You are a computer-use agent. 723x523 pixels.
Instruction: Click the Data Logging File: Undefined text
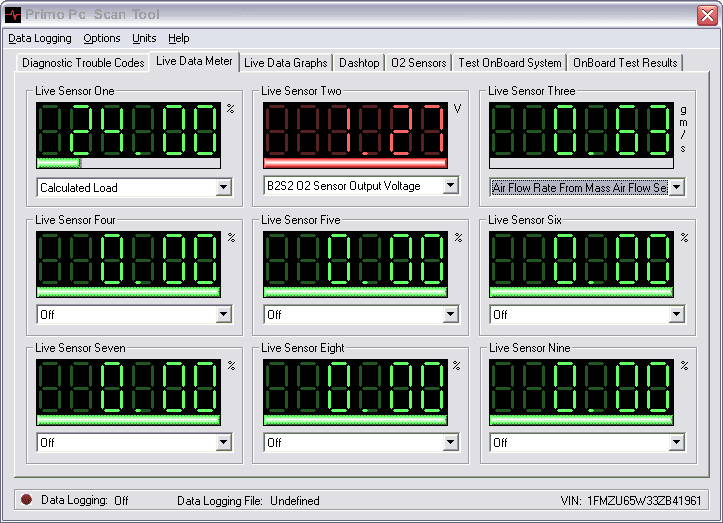point(248,500)
